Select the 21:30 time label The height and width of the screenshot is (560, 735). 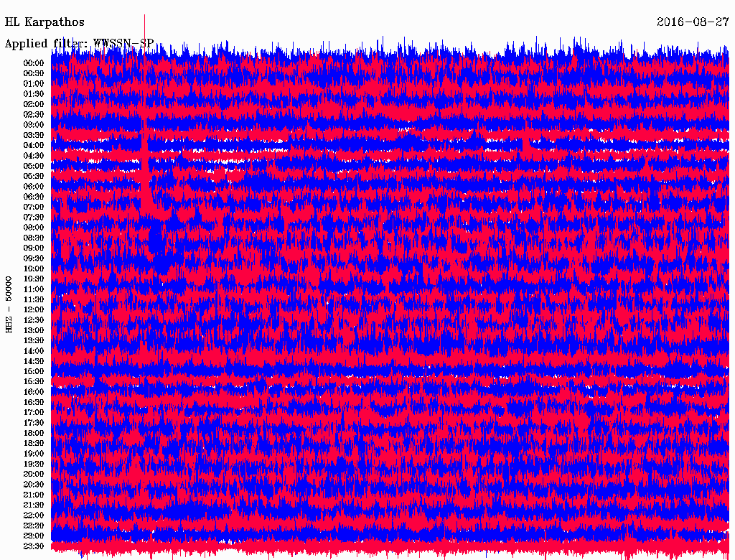[34, 505]
